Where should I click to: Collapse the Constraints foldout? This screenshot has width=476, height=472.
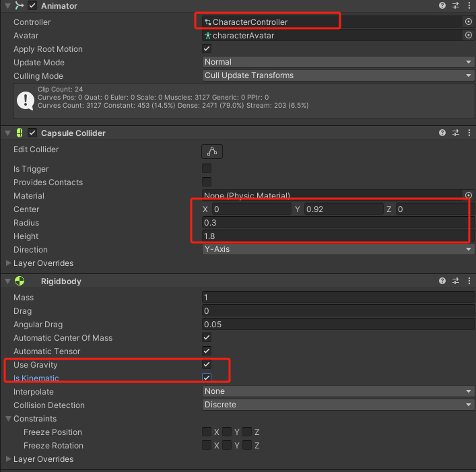8,419
